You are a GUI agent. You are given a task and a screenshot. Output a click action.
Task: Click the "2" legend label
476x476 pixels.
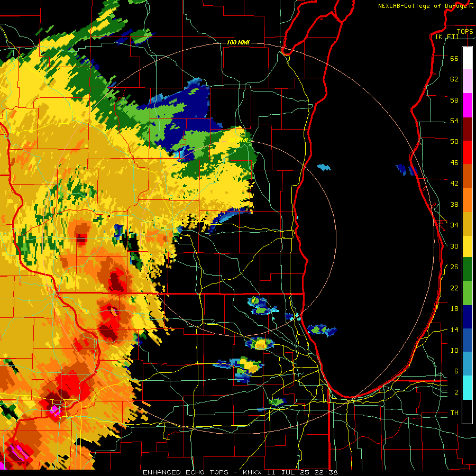pos(456,392)
